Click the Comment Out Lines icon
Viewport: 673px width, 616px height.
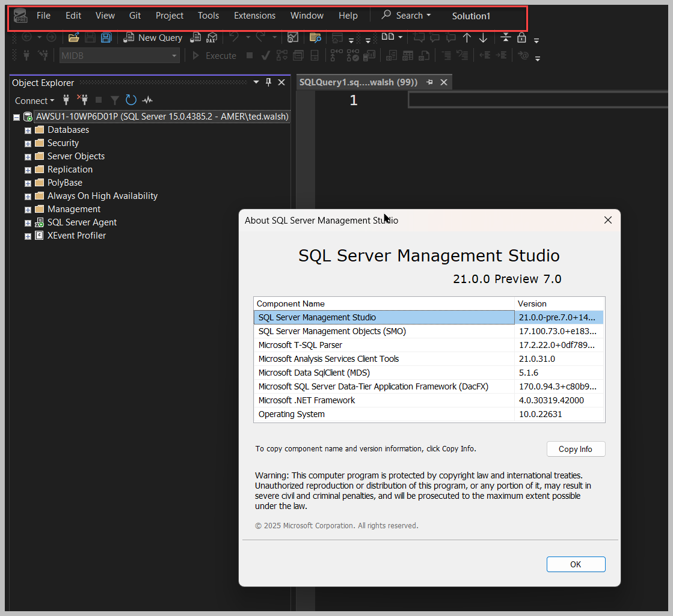(x=446, y=55)
